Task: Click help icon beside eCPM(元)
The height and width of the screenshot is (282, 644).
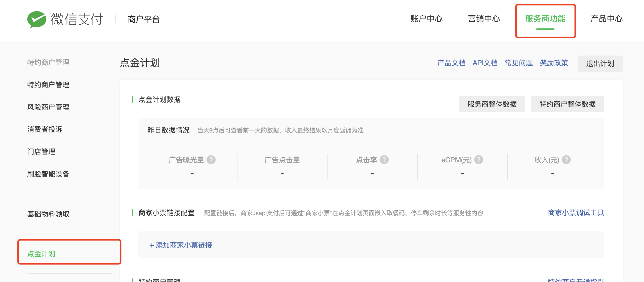Action: [479, 160]
